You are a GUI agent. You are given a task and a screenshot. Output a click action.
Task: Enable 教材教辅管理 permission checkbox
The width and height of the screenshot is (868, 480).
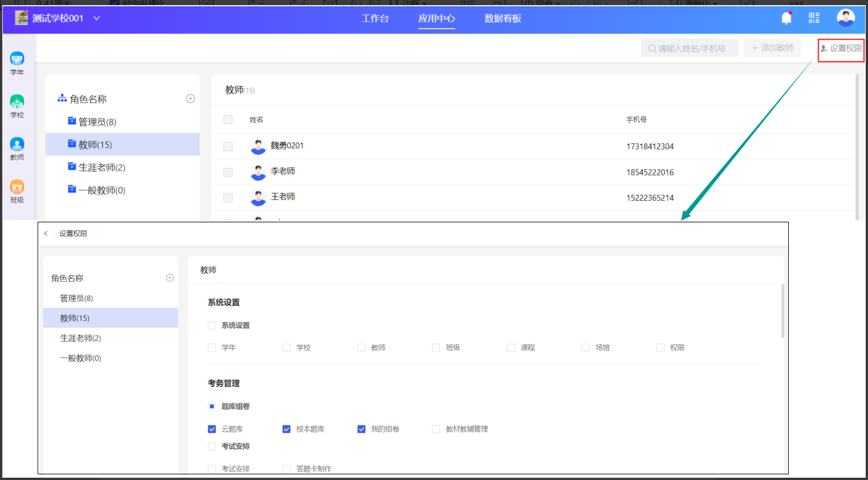tap(436, 429)
